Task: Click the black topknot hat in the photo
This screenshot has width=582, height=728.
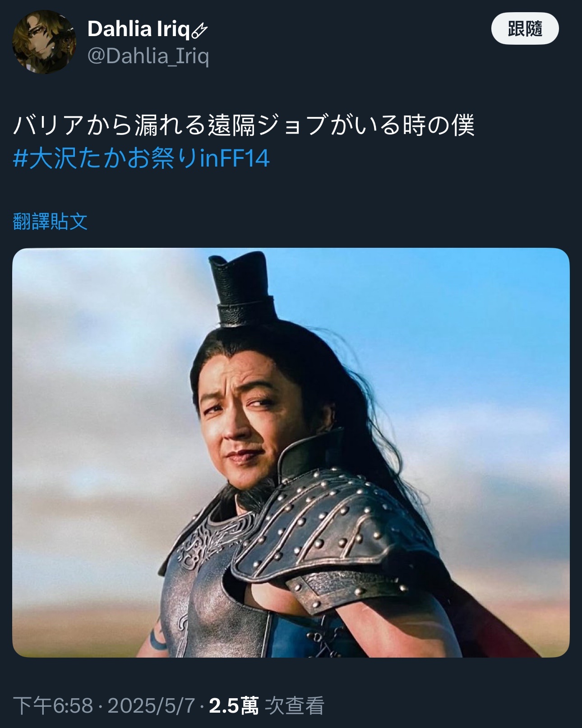Action: coord(242,289)
